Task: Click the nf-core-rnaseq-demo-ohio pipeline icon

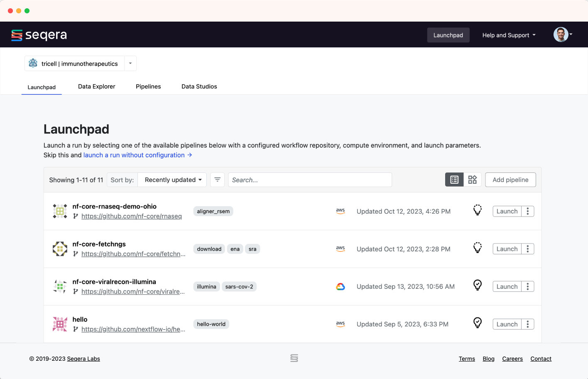Action: [60, 211]
